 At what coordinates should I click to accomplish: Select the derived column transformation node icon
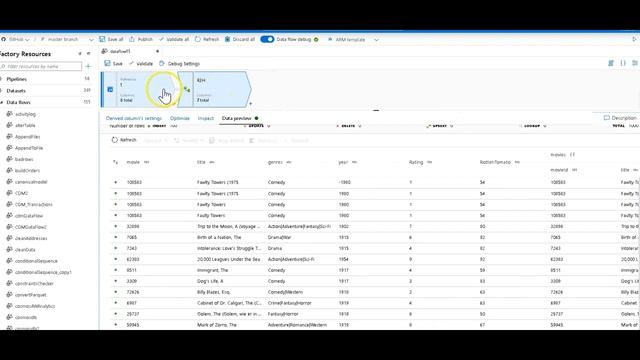coord(187,89)
